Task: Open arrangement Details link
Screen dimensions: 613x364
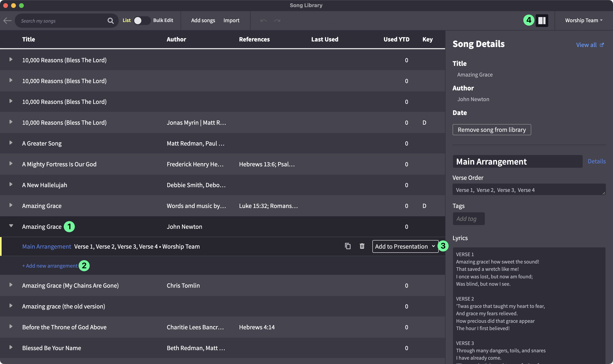Action: (597, 161)
